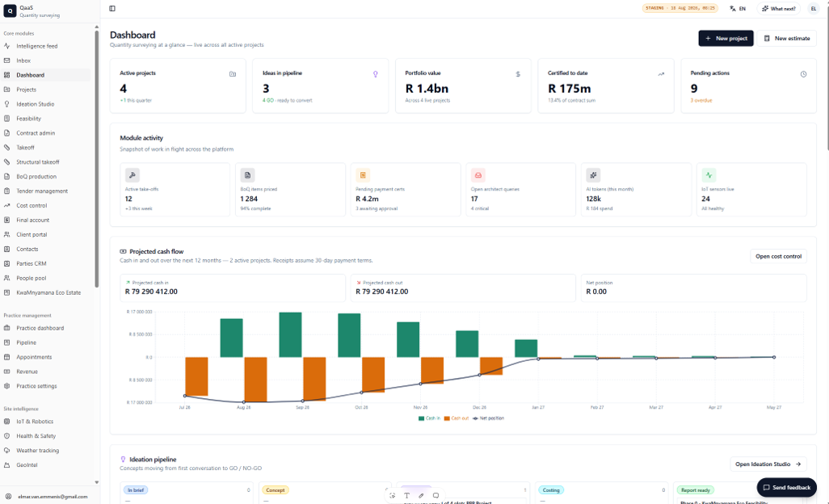Click Open cost control button
This screenshot has height=504, width=829.
(x=778, y=256)
